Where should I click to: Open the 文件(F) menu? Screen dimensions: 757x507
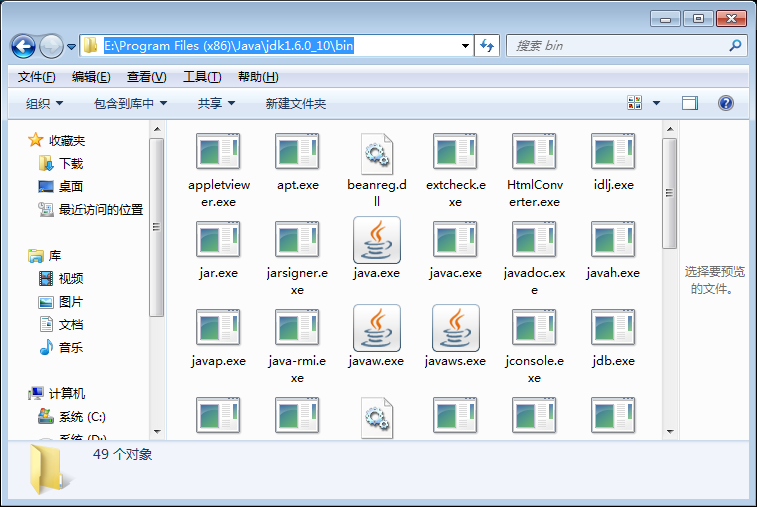coord(36,77)
